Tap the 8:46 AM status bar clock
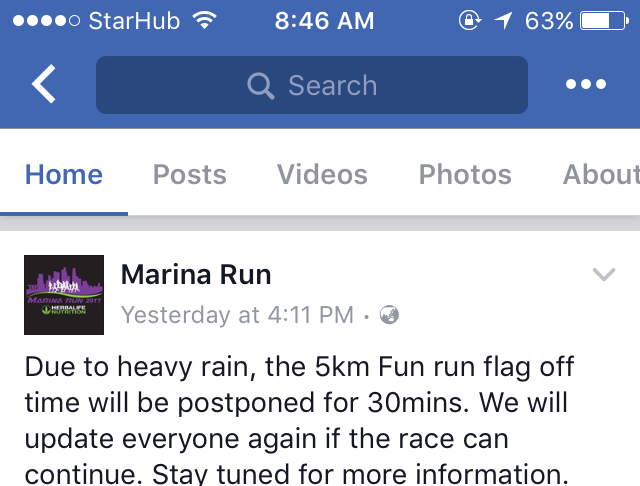The height and width of the screenshot is (486, 640). tap(324, 21)
